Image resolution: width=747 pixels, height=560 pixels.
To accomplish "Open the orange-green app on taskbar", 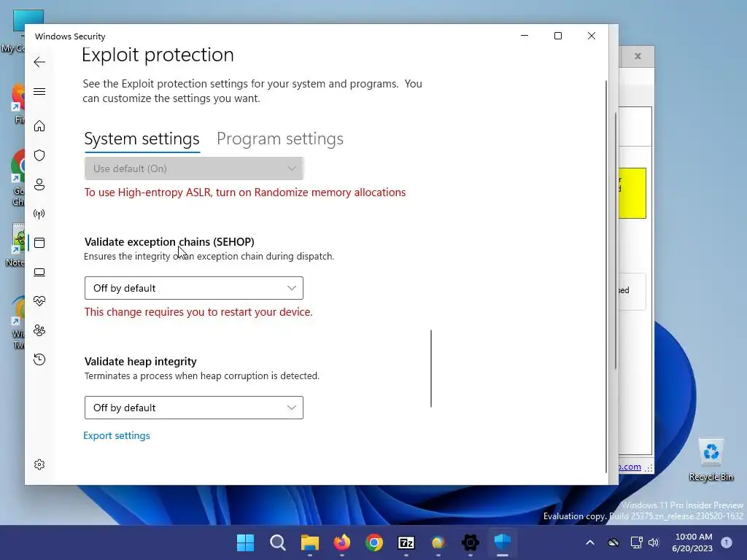I will pos(438,542).
